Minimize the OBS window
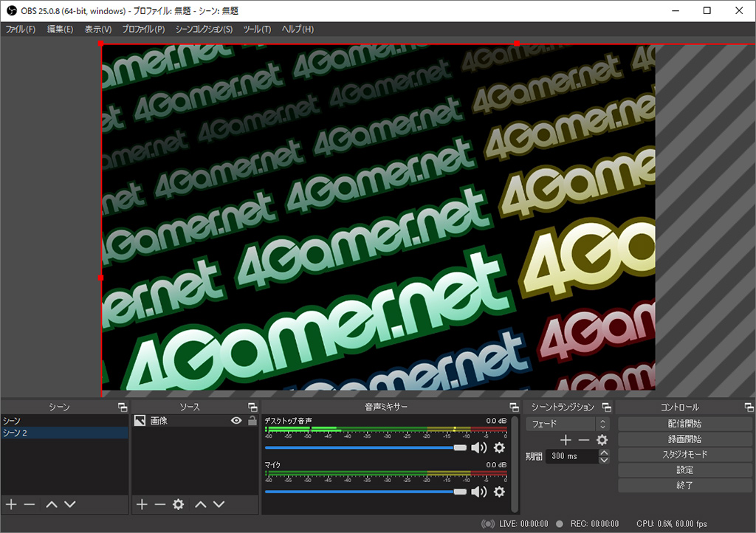 (x=676, y=10)
